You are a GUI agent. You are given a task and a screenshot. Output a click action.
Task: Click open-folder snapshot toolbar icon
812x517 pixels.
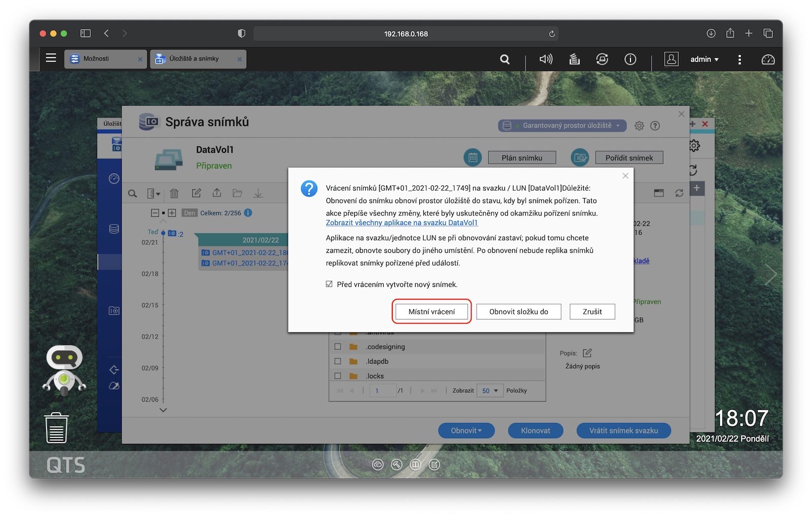click(237, 193)
